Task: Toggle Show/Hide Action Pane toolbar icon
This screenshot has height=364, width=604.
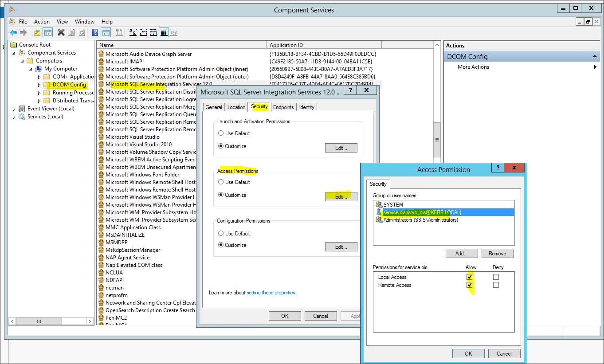Action: point(106,32)
